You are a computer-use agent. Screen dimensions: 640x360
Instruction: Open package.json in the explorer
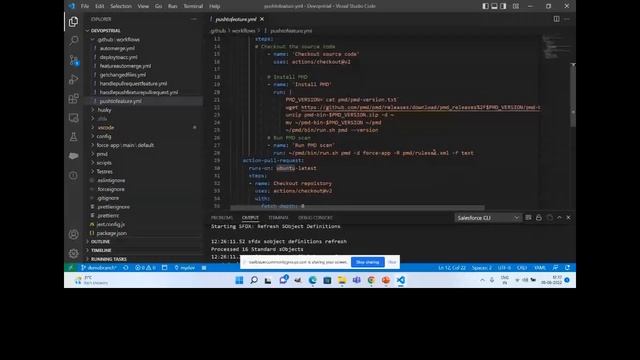111,233
